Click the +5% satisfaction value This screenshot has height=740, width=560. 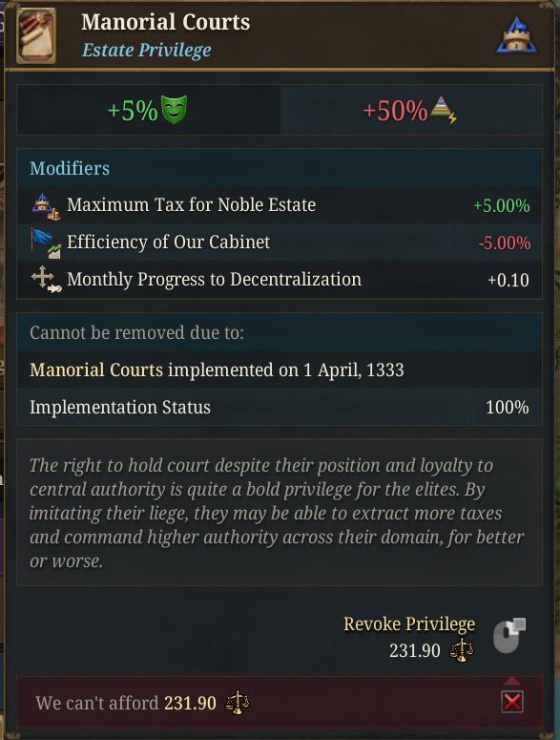pos(133,111)
